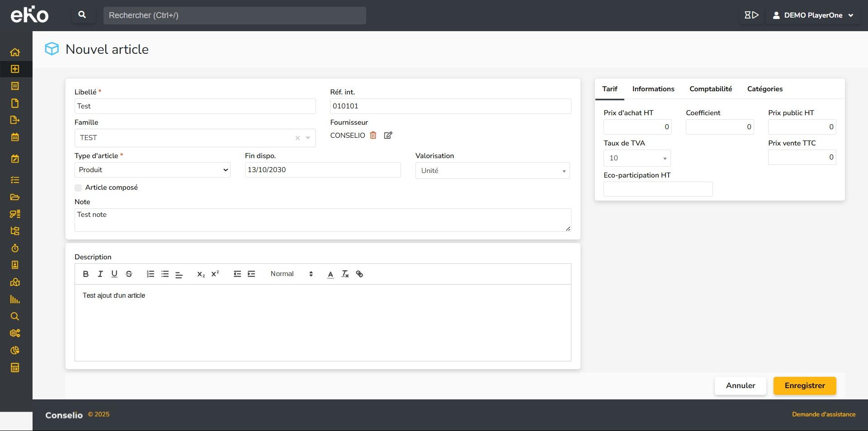The width and height of the screenshot is (868, 431).
Task: Click the search magnifier in top bar
Action: [x=82, y=15]
